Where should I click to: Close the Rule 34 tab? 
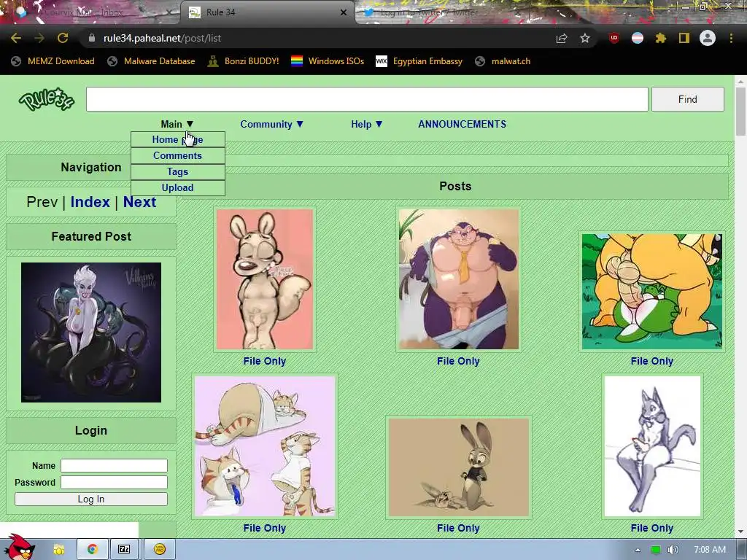click(x=344, y=12)
